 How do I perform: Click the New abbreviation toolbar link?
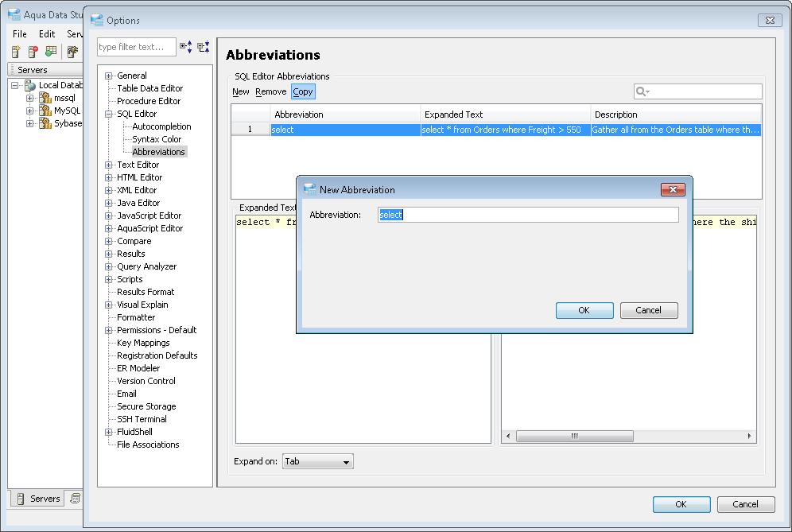click(241, 91)
